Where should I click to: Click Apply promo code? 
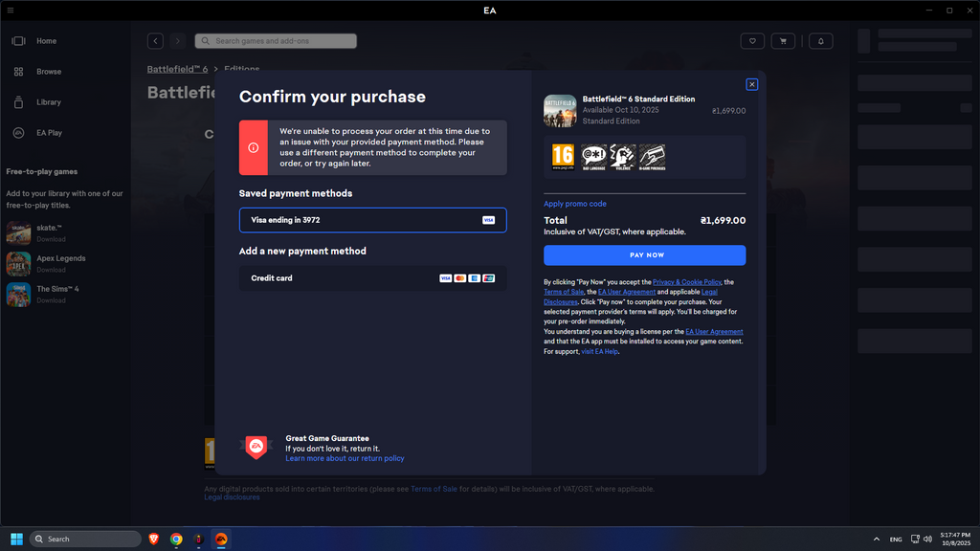tap(575, 204)
